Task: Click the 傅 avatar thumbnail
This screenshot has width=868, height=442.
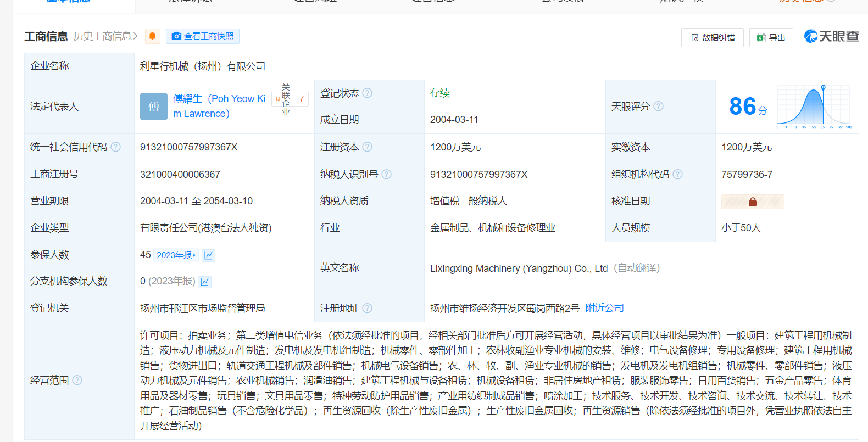Action: (x=154, y=107)
